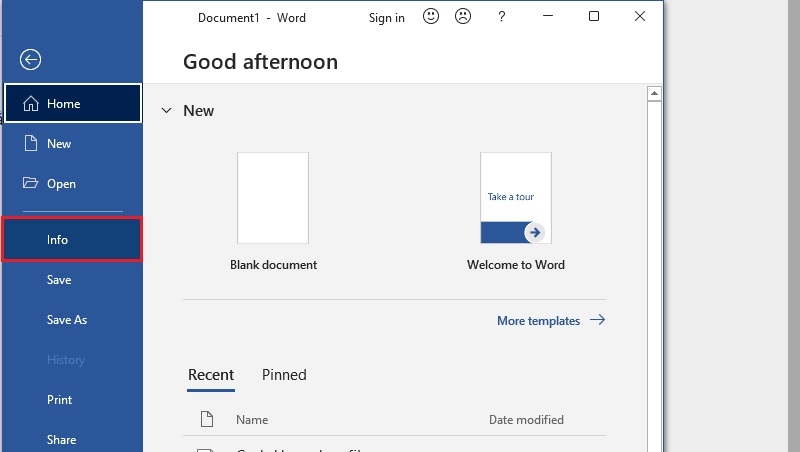Click the scrollbar up arrow
The width and height of the screenshot is (800, 452).
(655, 94)
